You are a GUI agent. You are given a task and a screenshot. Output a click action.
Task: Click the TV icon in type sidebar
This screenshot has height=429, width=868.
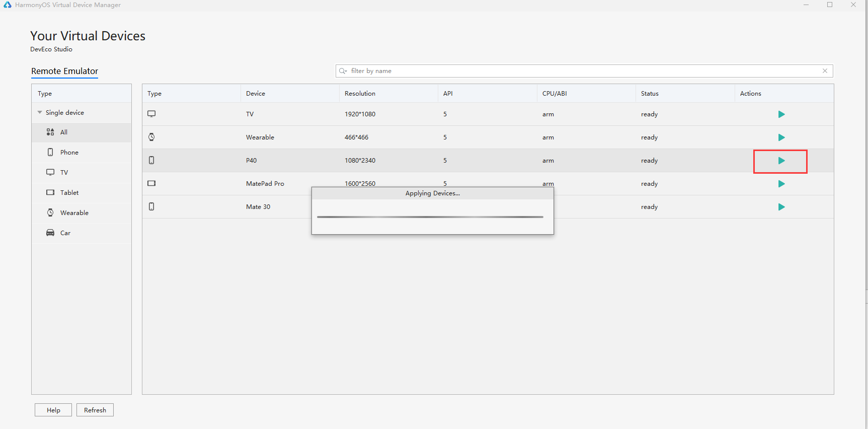coord(50,172)
